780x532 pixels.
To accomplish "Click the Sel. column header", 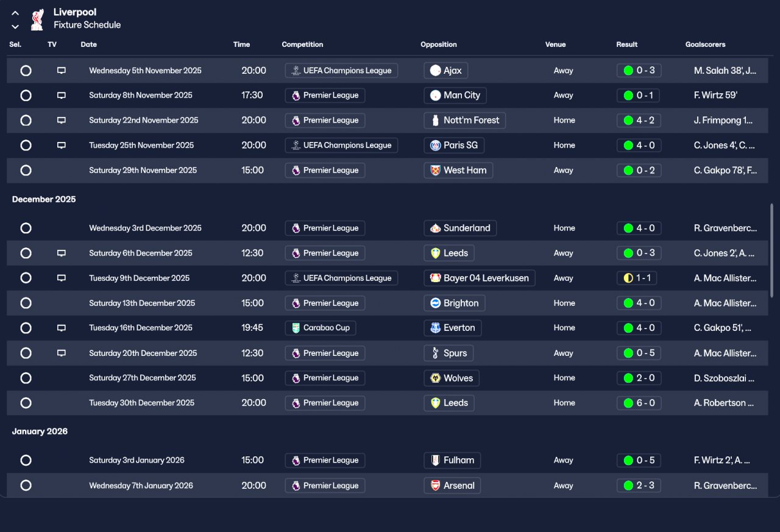I will [x=15, y=44].
